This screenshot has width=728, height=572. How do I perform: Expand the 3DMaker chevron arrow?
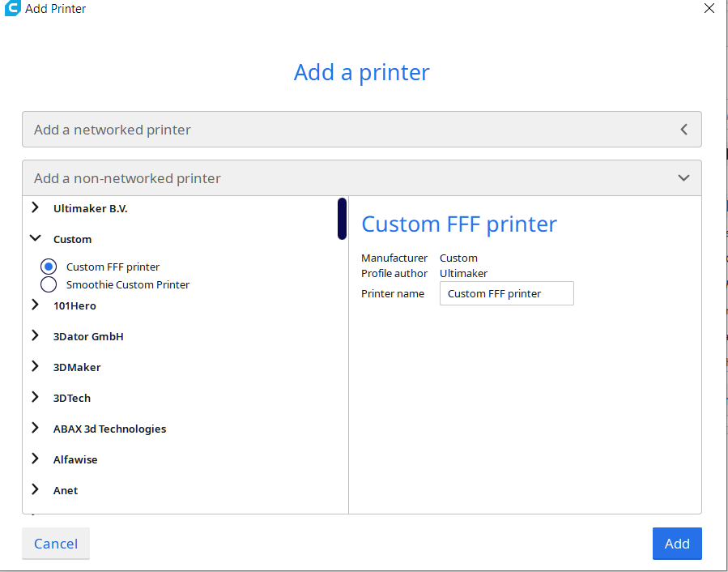coord(36,366)
